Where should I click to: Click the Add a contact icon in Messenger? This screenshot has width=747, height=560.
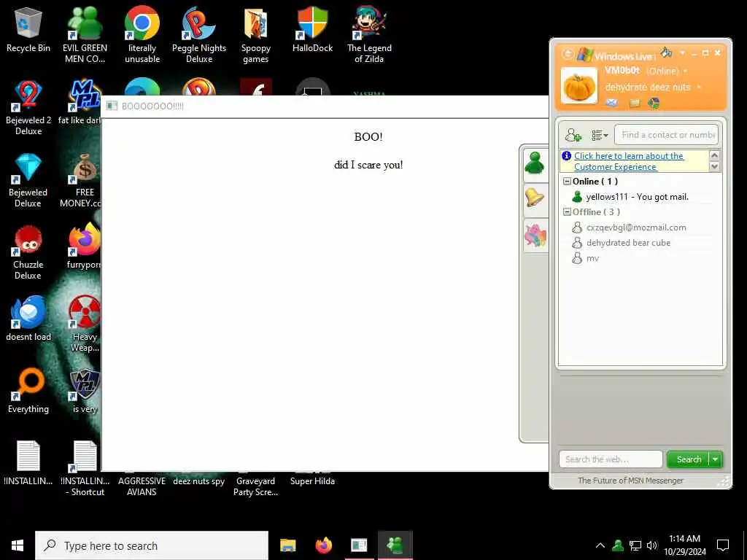click(573, 135)
